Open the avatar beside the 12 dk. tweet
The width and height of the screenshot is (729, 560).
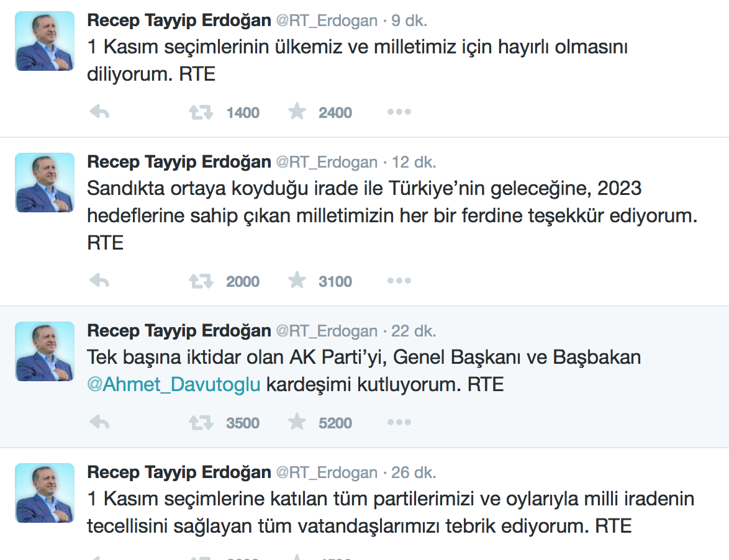pos(45,183)
